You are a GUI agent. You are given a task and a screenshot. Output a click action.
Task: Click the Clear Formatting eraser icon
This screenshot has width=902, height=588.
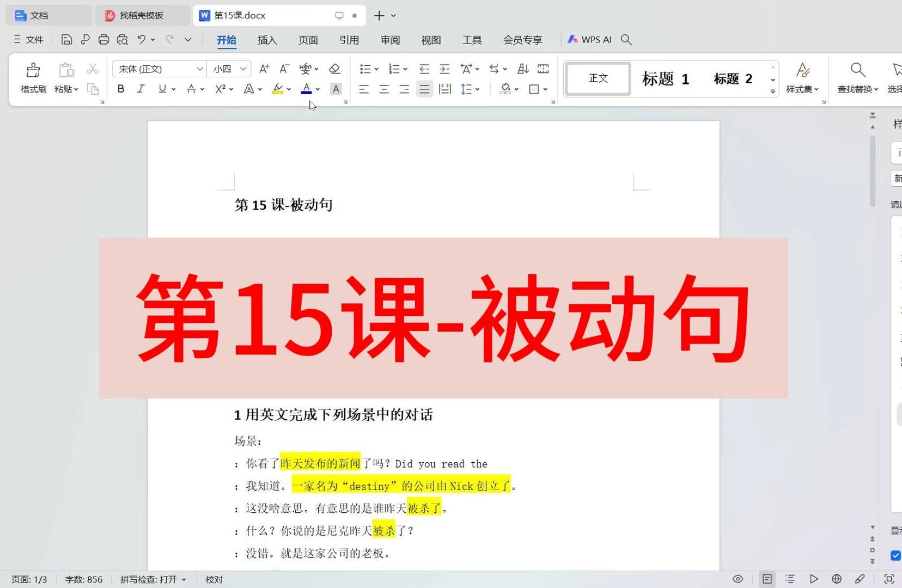point(334,69)
